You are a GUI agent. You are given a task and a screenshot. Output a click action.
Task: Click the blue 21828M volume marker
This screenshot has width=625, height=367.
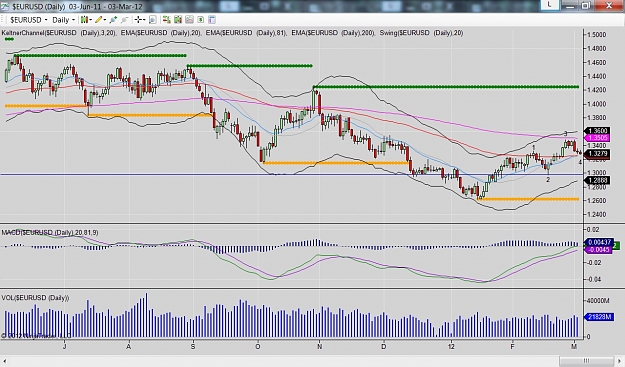pyautogui.click(x=598, y=317)
